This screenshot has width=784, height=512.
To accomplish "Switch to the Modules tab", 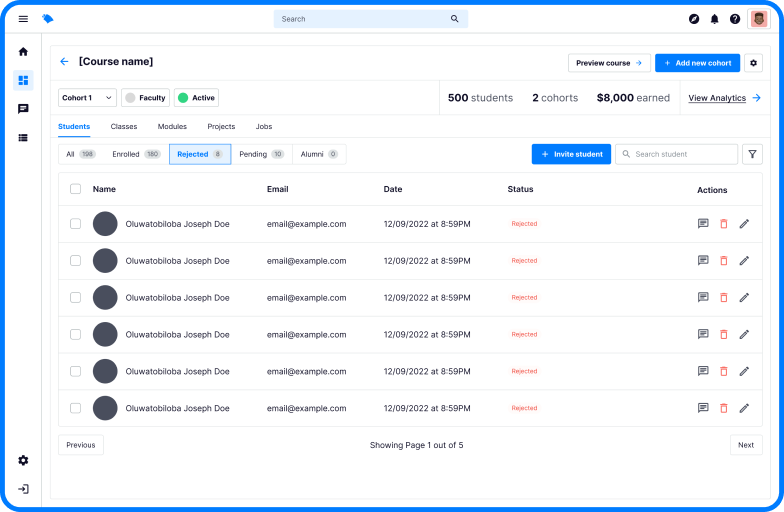I will tap(172, 127).
